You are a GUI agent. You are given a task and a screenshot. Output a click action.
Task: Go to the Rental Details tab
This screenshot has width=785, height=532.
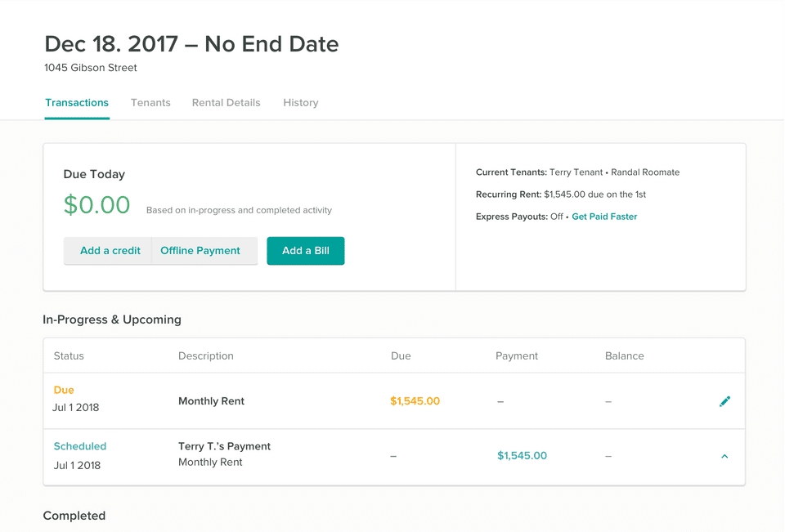point(226,103)
